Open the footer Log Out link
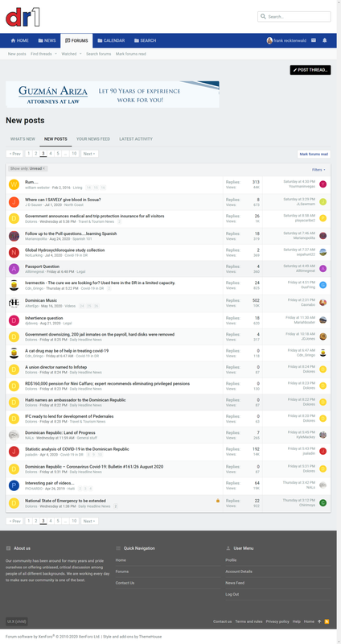This screenshot has width=341, height=644. tap(232, 594)
